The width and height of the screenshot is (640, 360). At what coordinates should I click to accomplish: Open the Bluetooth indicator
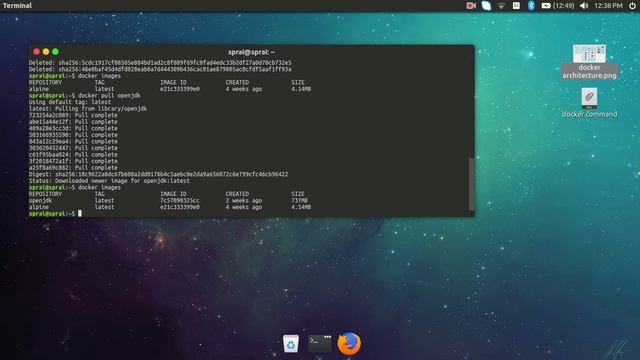click(x=531, y=6)
